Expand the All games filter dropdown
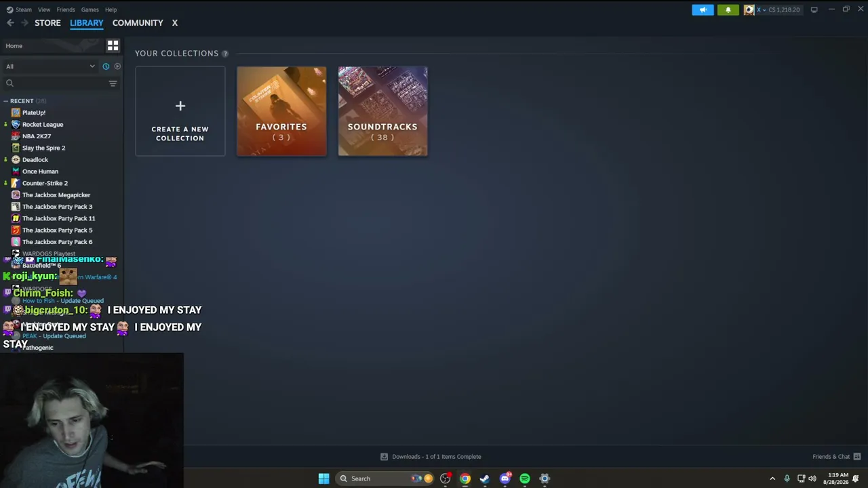The height and width of the screenshot is (488, 868). tap(51, 66)
